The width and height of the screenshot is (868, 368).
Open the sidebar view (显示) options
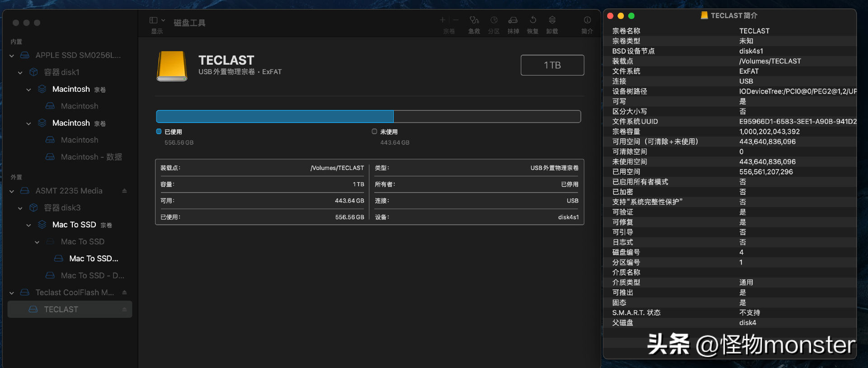[157, 20]
